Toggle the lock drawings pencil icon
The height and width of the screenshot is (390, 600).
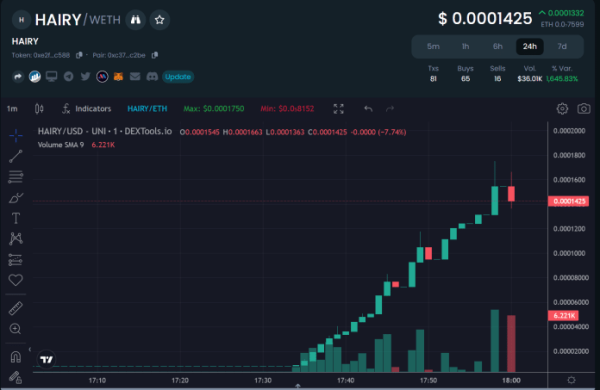point(16,377)
